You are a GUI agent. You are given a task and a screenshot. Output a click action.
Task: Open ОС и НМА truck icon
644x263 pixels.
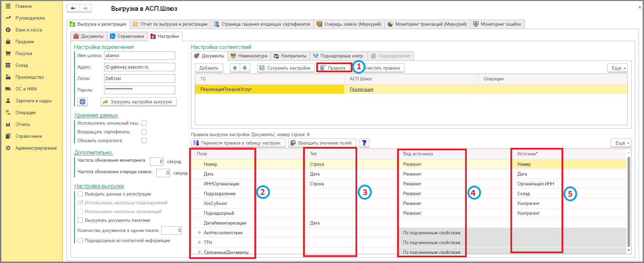pos(8,89)
